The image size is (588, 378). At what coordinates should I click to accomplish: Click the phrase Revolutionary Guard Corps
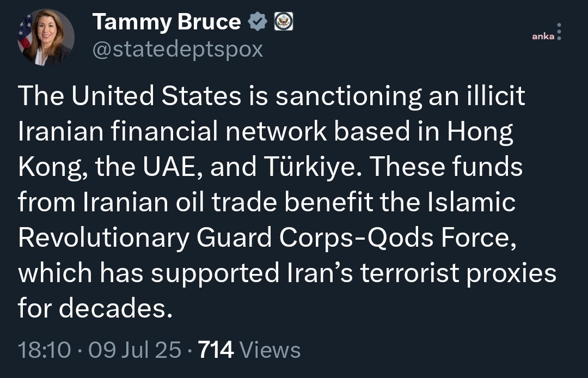pyautogui.click(x=186, y=239)
